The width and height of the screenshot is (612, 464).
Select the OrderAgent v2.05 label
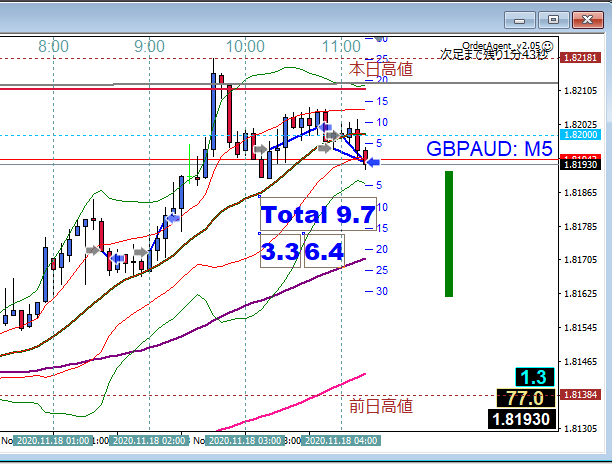502,46
